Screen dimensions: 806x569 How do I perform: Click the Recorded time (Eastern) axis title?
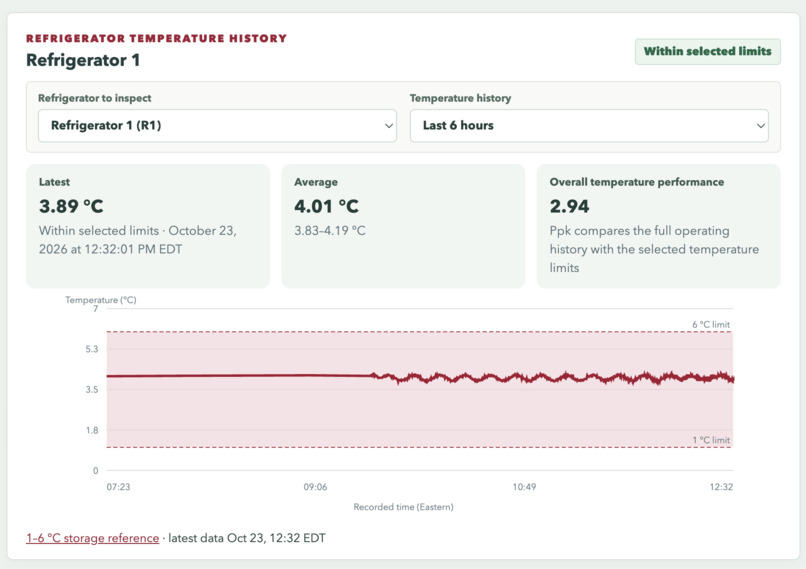tap(404, 507)
